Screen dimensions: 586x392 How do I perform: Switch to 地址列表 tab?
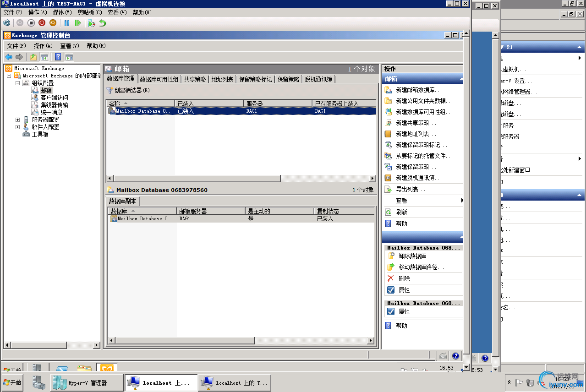(x=222, y=79)
